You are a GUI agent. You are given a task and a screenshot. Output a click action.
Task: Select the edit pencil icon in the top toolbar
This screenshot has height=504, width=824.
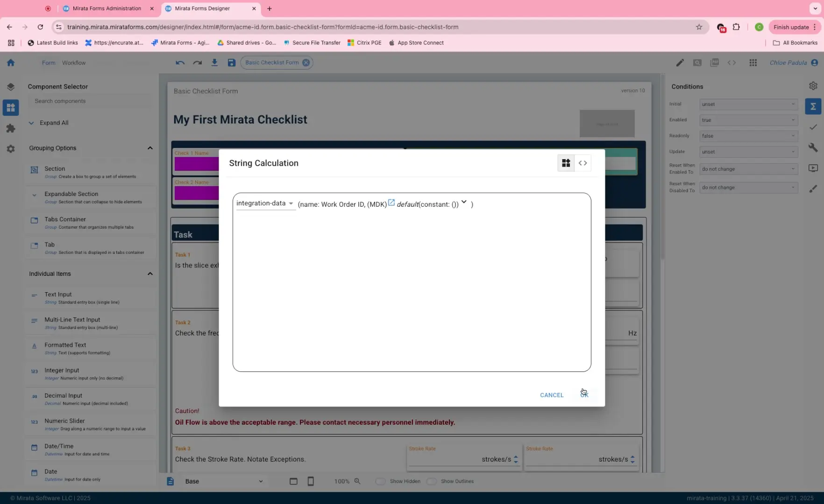point(680,63)
